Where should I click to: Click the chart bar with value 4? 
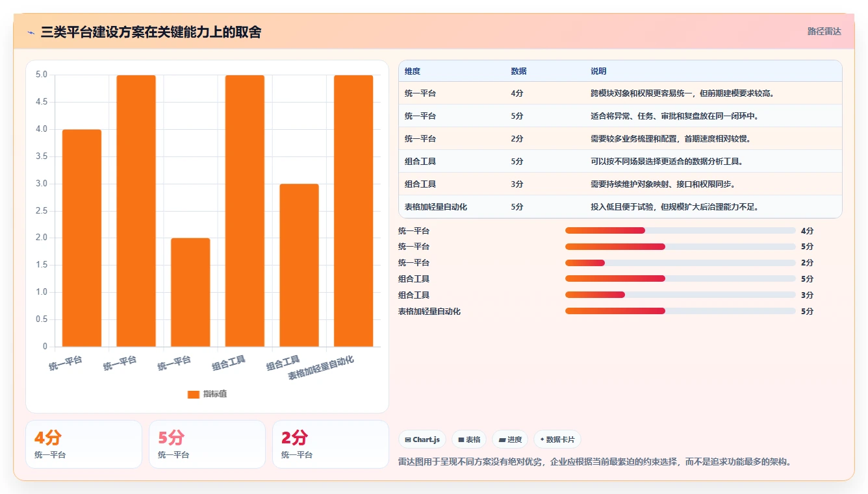pos(82,238)
